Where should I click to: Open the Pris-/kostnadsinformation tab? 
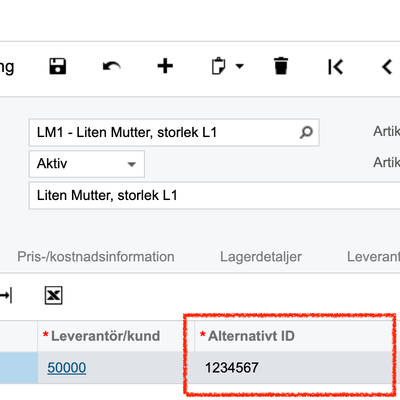(96, 257)
